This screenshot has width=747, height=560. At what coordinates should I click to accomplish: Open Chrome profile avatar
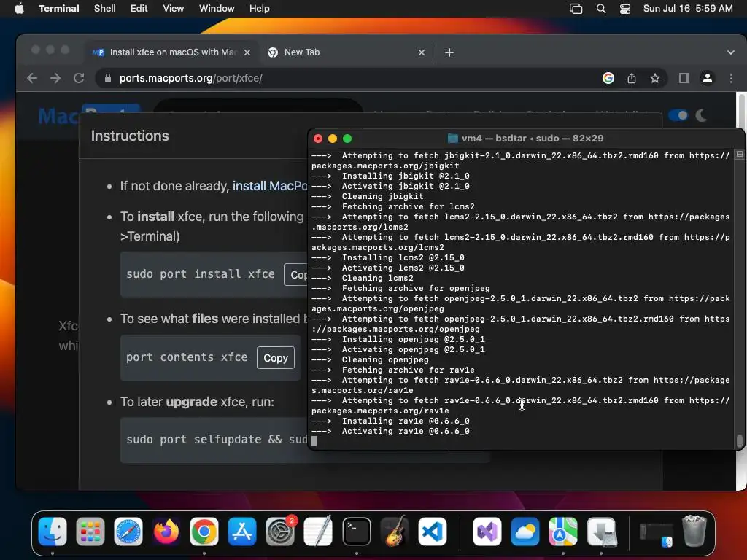(708, 78)
